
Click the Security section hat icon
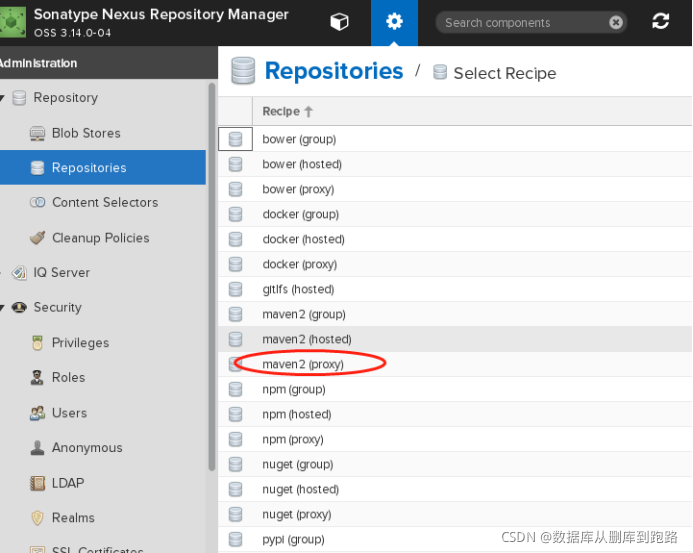19,307
